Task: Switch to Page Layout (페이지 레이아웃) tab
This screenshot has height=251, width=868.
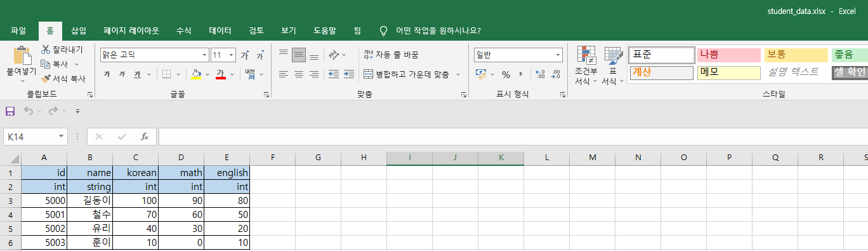Action: coord(131,31)
